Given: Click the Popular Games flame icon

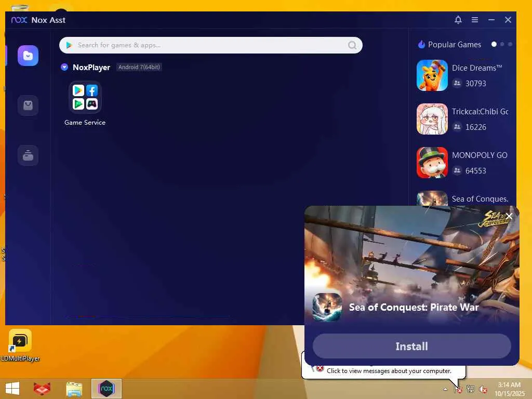Looking at the screenshot, I should point(421,44).
